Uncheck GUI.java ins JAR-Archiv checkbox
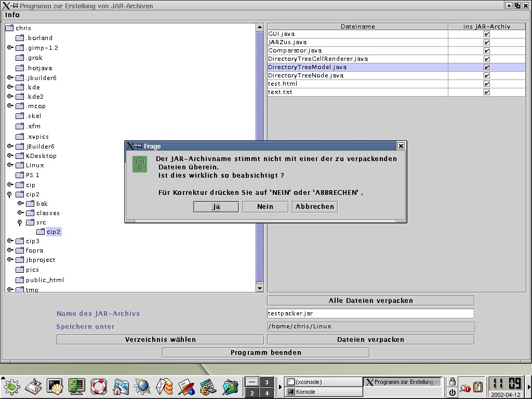 tap(487, 34)
